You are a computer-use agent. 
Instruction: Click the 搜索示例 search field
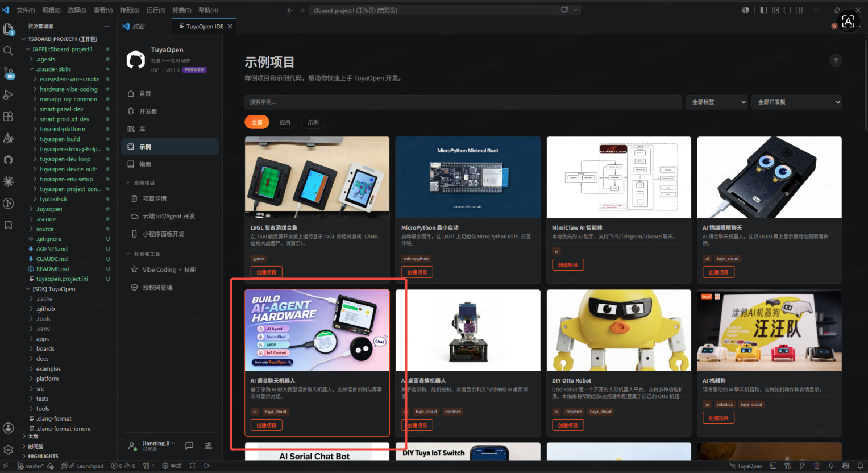(x=463, y=102)
